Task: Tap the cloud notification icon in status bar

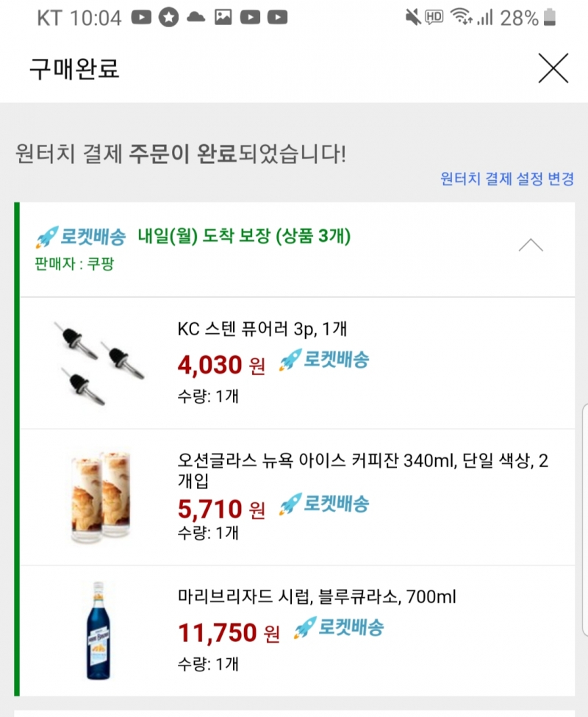Action: point(196,18)
